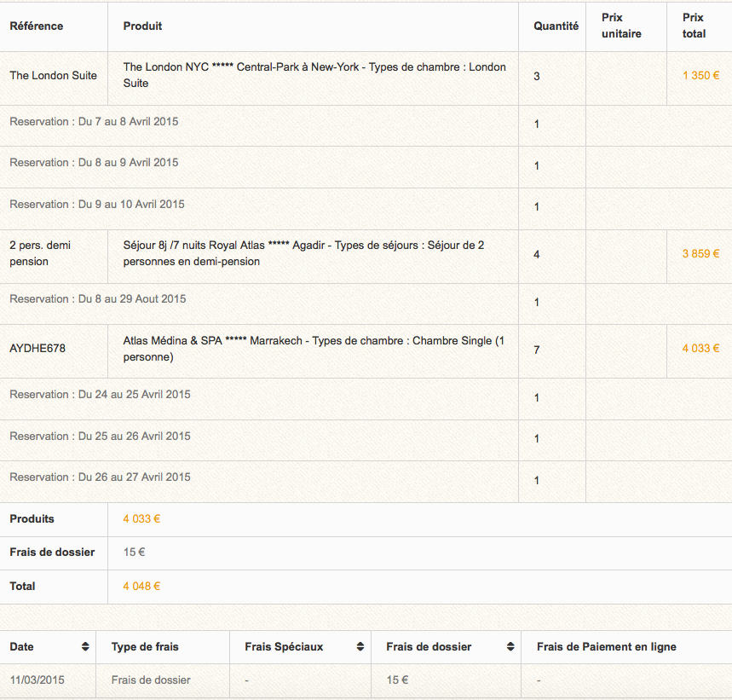Sort by Date column arrows icon
This screenshot has height=700, width=732.
(85, 646)
